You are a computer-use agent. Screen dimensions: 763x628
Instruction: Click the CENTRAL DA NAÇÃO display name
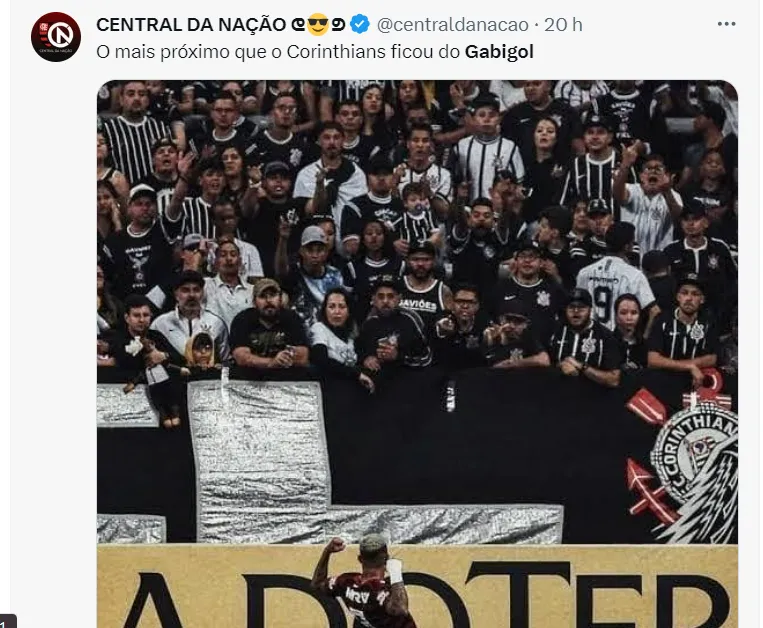click(x=191, y=25)
